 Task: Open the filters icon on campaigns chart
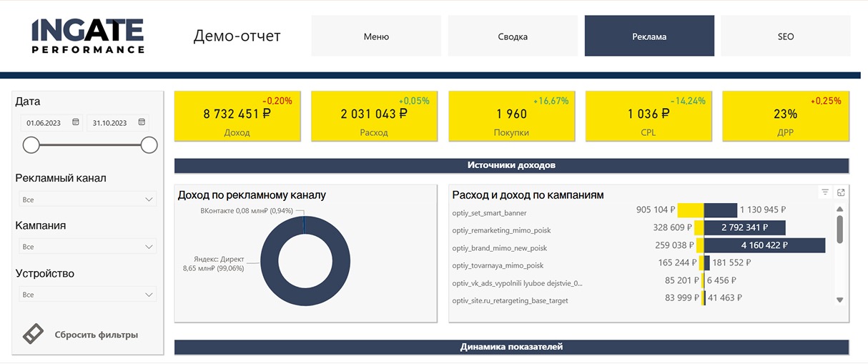[x=825, y=192]
